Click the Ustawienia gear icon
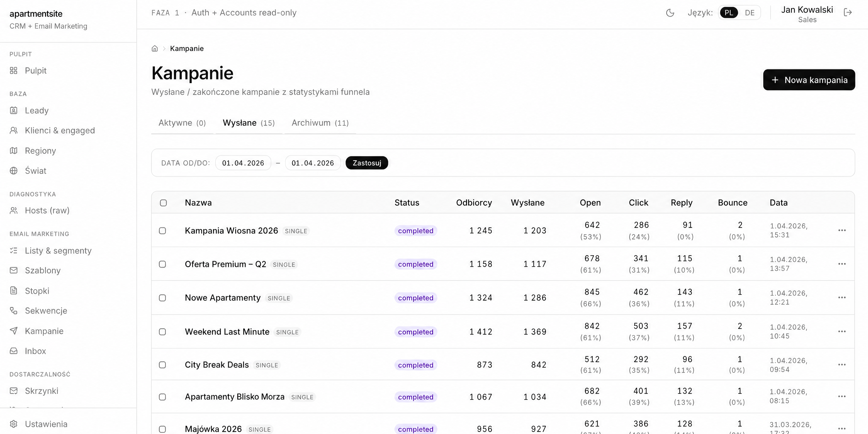This screenshot has width=868, height=434. pos(14,424)
